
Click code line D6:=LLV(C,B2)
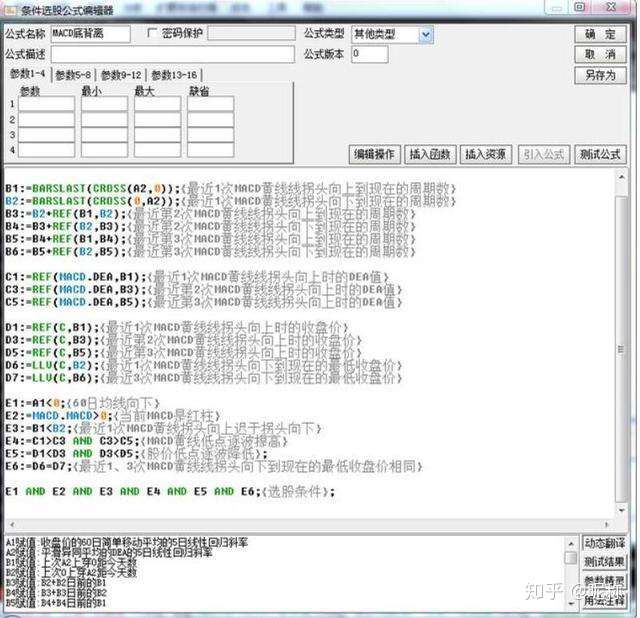(x=204, y=365)
